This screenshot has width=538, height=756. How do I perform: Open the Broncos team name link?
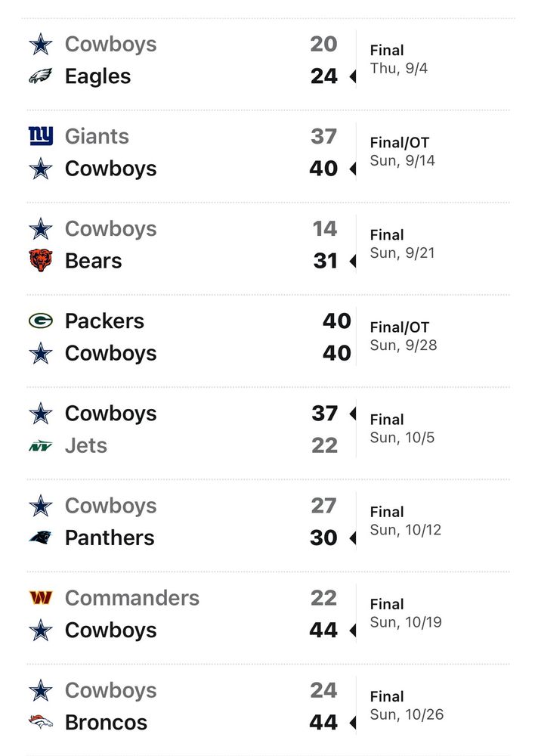click(106, 722)
